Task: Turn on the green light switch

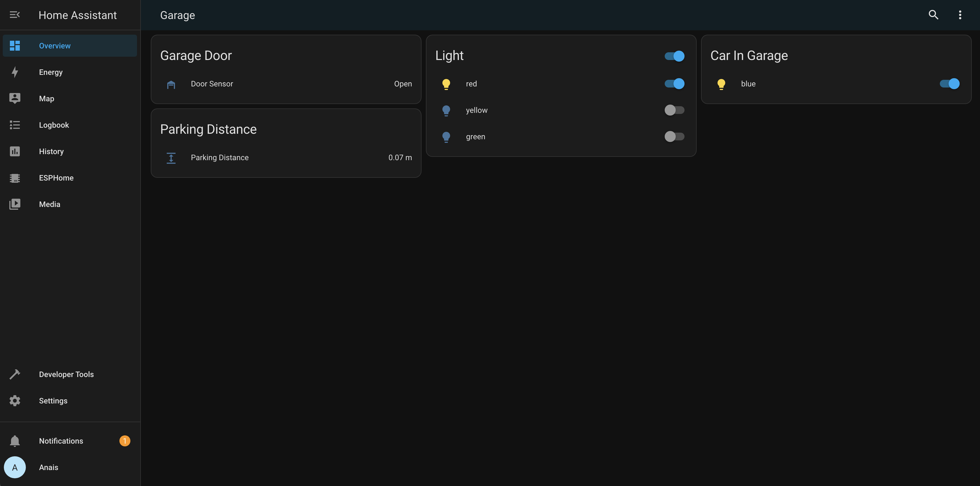Action: coord(674,136)
